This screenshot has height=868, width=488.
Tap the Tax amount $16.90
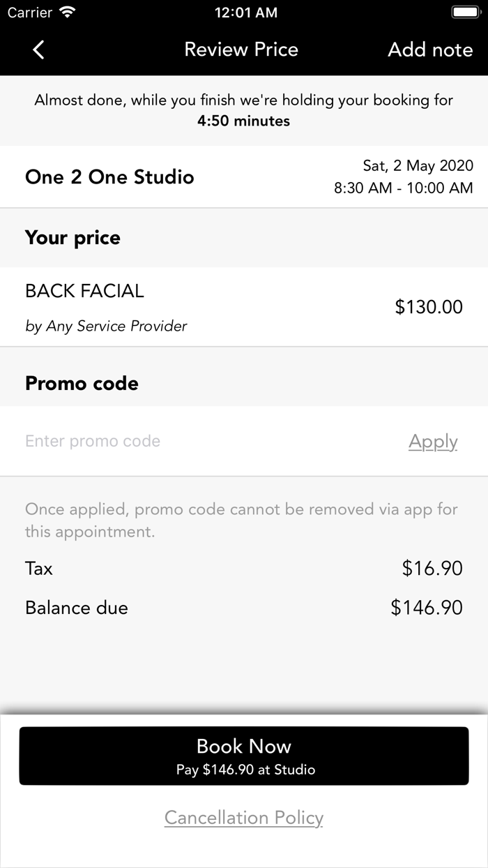[x=432, y=569]
